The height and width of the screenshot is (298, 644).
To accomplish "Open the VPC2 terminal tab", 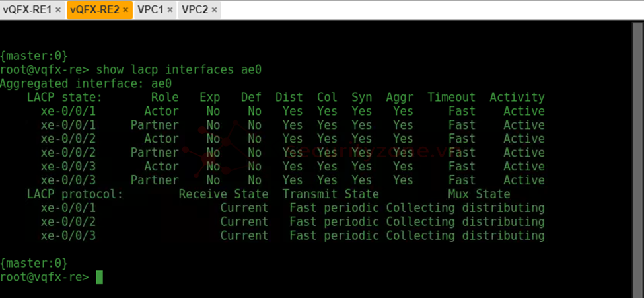I will pos(195,9).
